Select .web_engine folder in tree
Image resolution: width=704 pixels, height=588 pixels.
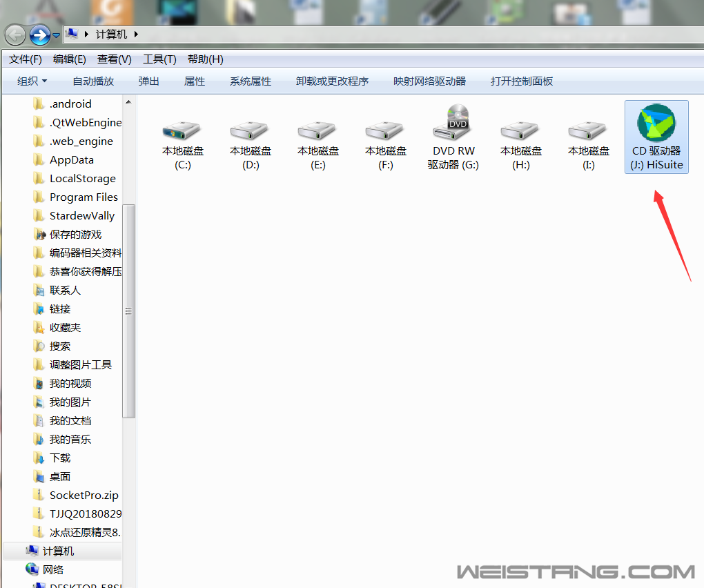73,141
